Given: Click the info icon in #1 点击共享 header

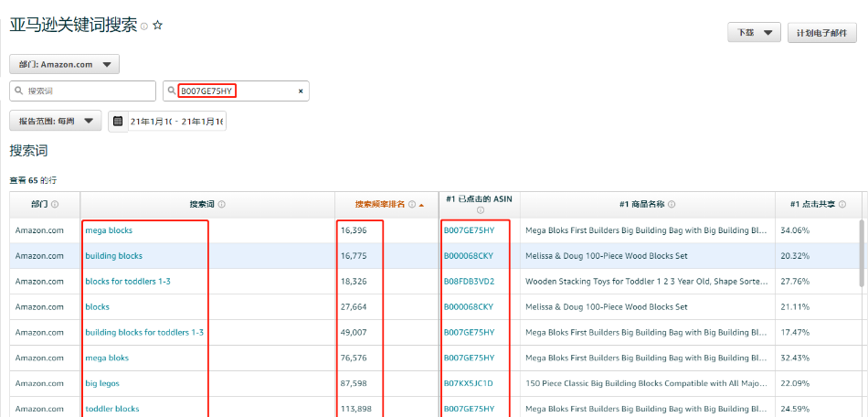Looking at the screenshot, I should point(842,205).
